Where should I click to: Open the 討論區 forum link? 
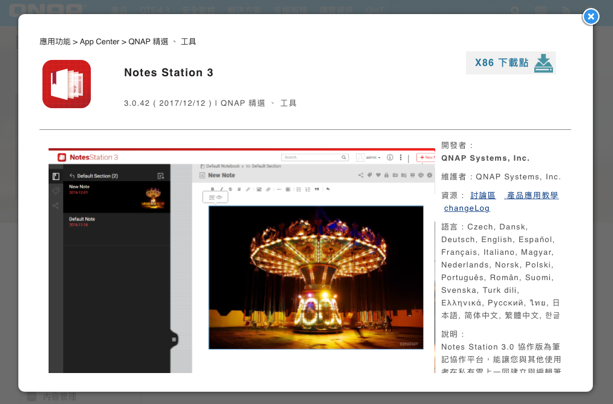coord(483,196)
